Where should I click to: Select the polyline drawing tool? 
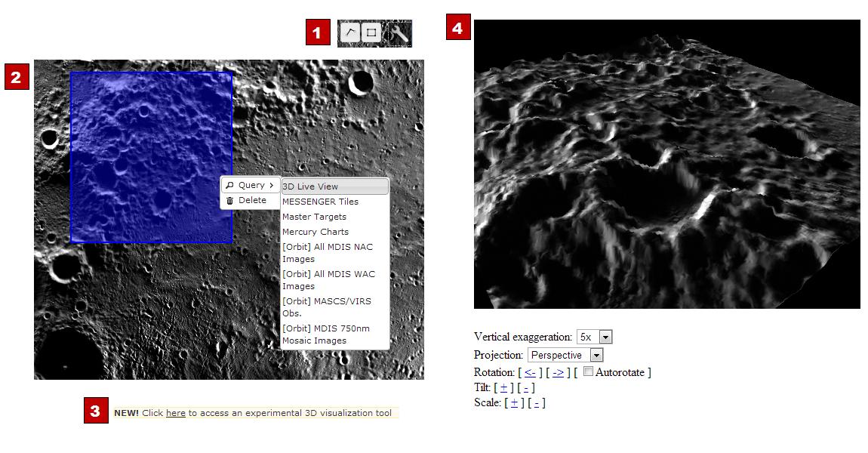coord(350,32)
